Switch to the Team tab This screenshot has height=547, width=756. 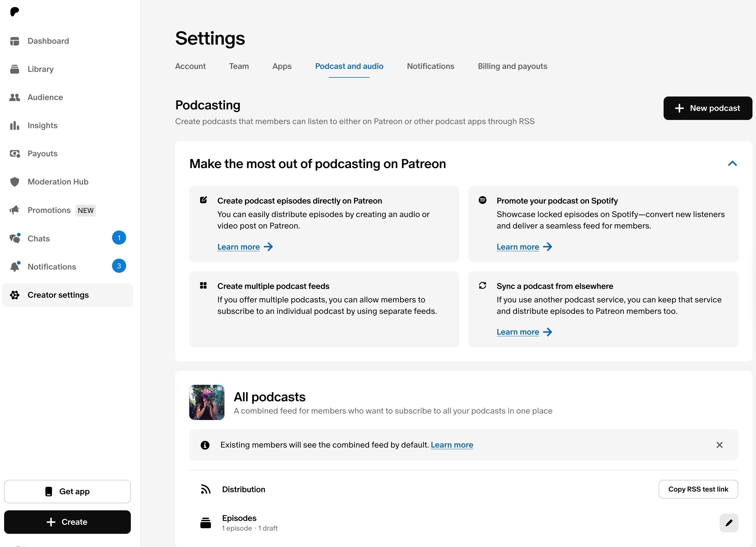(x=239, y=66)
